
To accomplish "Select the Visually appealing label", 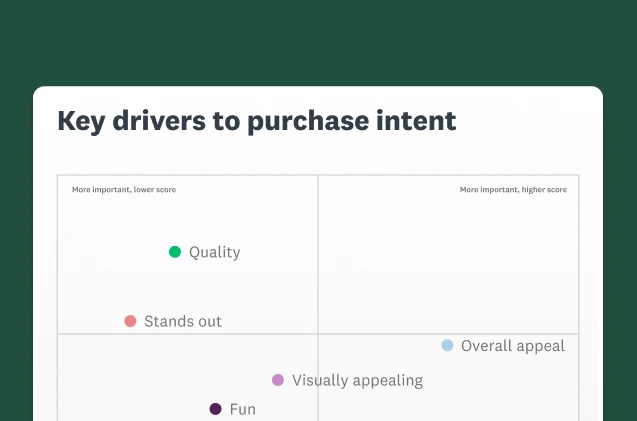I will 358,381.
